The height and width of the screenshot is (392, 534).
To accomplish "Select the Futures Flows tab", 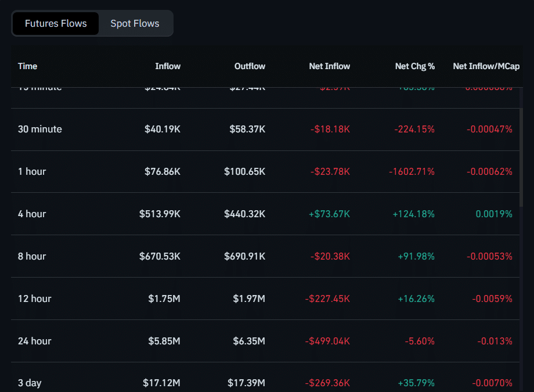I will point(55,23).
